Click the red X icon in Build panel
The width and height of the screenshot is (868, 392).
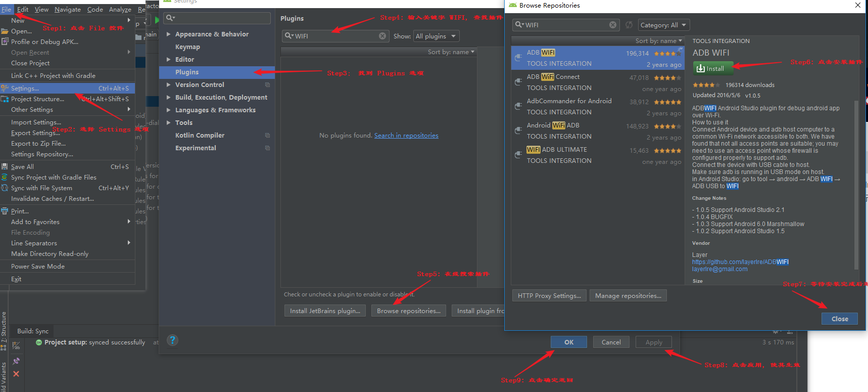click(16, 374)
